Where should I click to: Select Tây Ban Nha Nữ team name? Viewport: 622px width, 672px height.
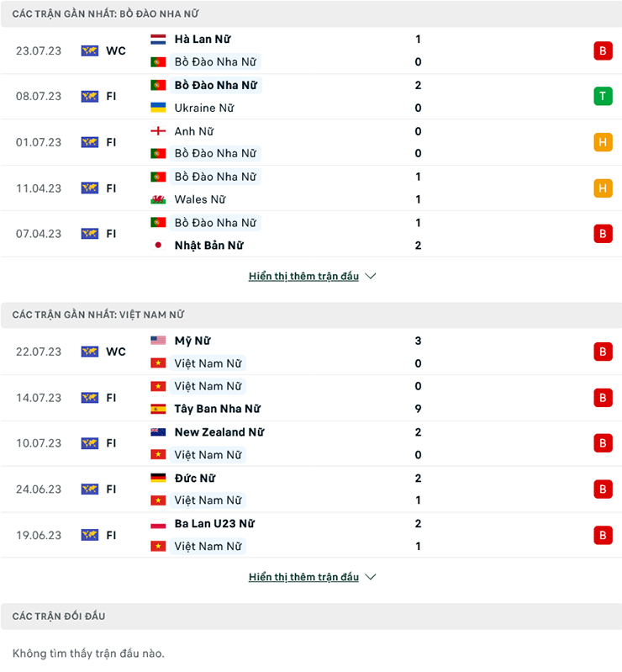coord(217,409)
